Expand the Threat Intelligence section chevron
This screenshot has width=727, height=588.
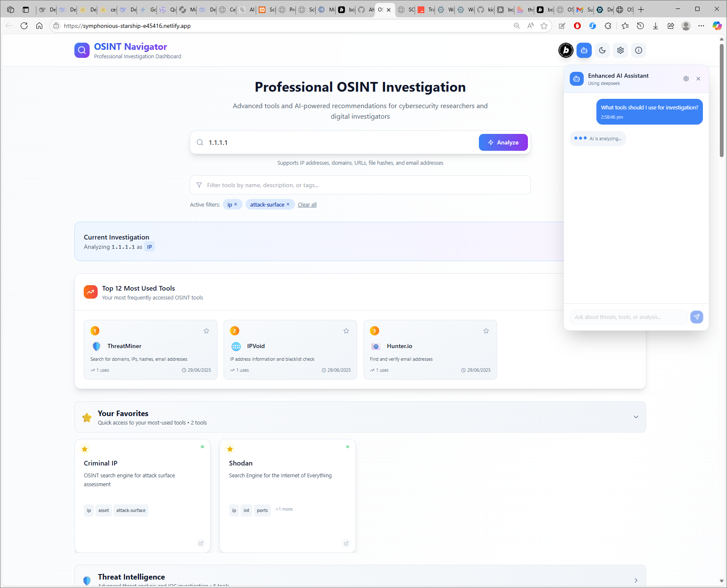(636, 580)
